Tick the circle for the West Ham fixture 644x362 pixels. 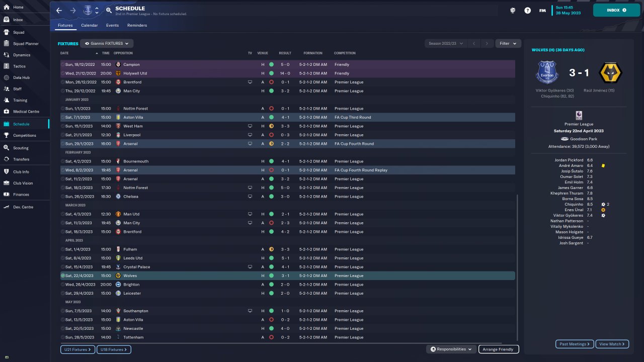(63, 126)
